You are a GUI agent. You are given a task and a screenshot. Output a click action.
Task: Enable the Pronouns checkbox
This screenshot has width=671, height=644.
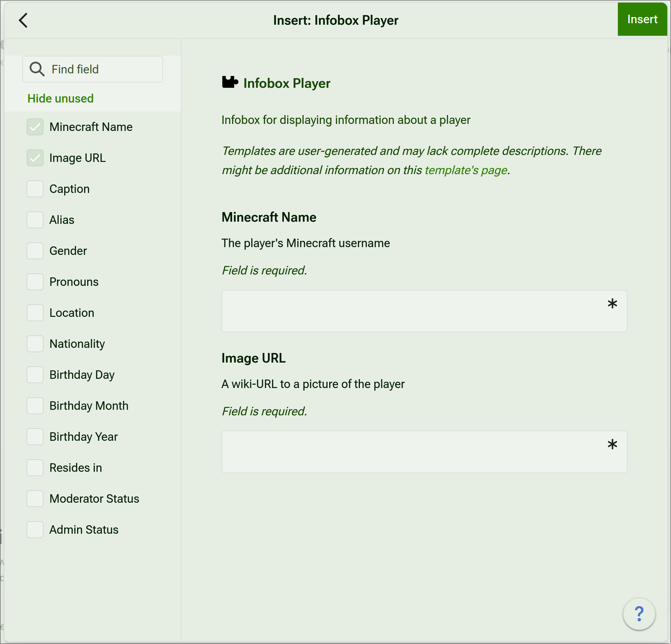pyautogui.click(x=35, y=282)
